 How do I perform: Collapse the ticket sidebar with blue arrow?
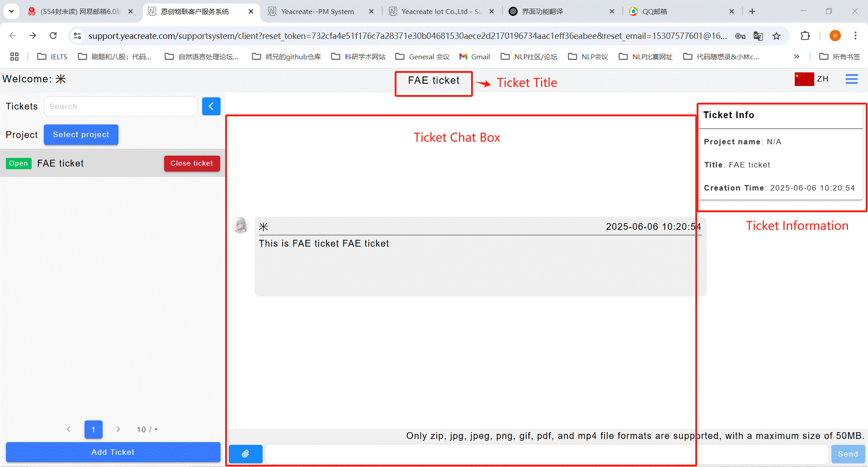pyautogui.click(x=211, y=106)
